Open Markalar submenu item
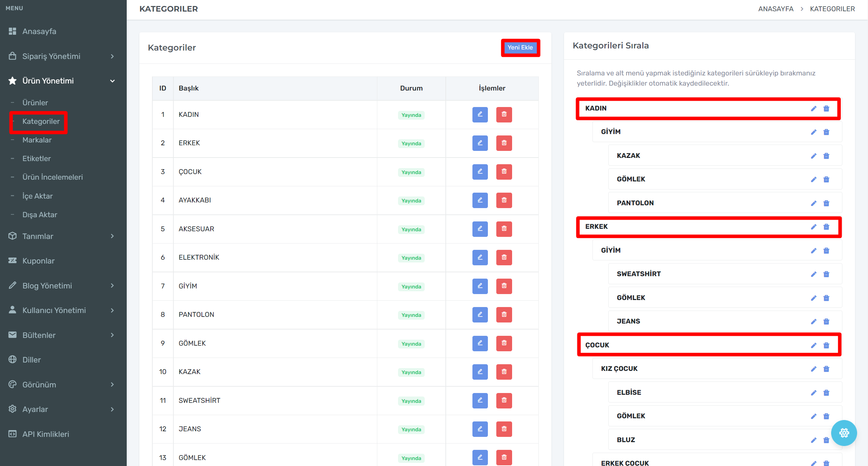Screen dimensions: 868x466 click(x=37, y=140)
